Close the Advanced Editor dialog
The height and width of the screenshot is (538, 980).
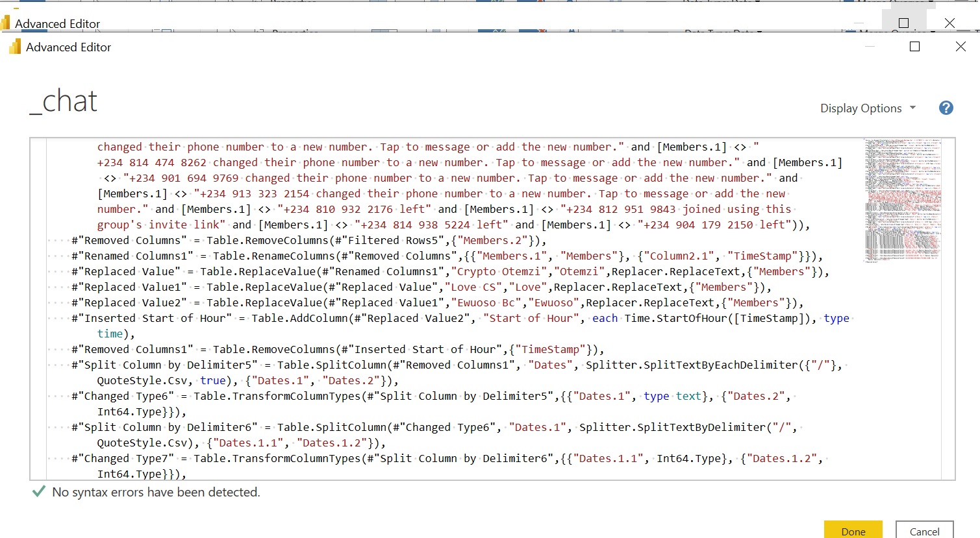tap(961, 47)
